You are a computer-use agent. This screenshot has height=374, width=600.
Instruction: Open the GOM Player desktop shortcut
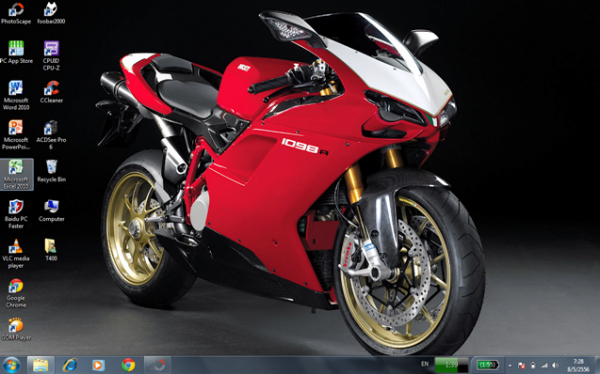tap(16, 329)
